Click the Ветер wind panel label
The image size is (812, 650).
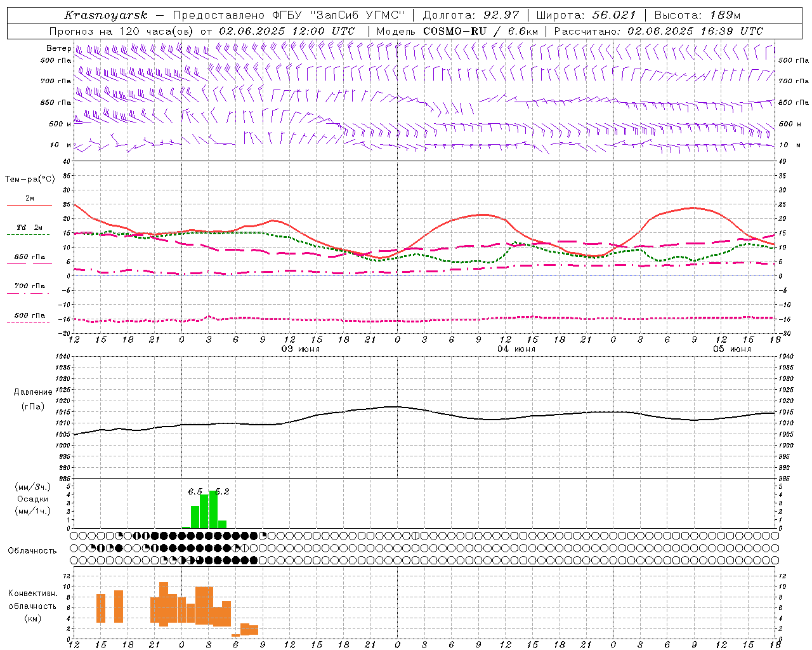tap(58, 48)
